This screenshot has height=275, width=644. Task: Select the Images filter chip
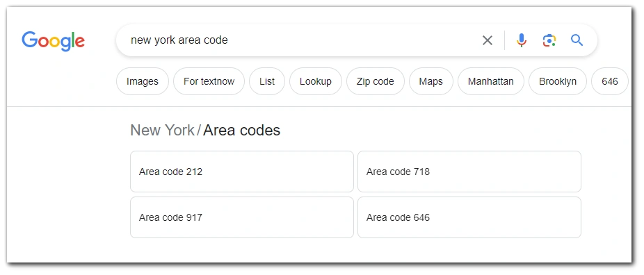click(143, 81)
